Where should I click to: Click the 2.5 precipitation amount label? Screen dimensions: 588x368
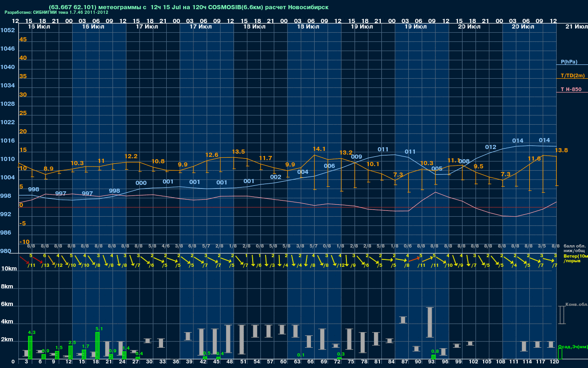pos(72,342)
